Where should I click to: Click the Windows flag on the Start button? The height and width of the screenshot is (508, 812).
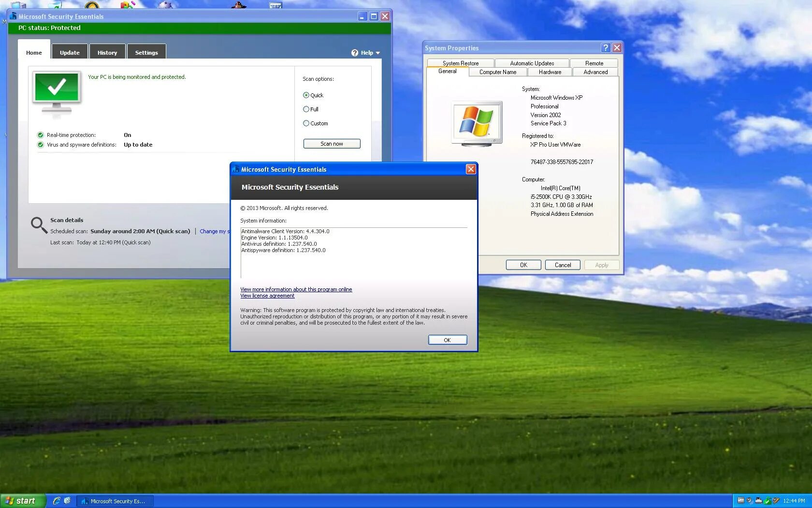tap(9, 501)
